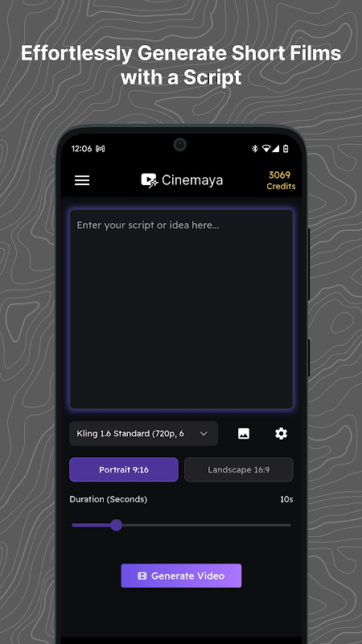
Task: Tap the Cinemaya app title
Action: (x=192, y=180)
